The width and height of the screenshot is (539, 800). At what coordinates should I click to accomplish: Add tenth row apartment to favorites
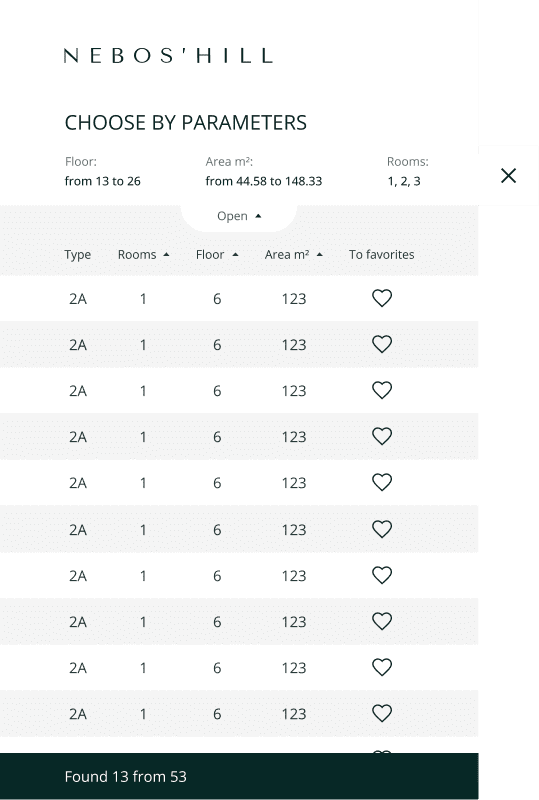pyautogui.click(x=382, y=713)
